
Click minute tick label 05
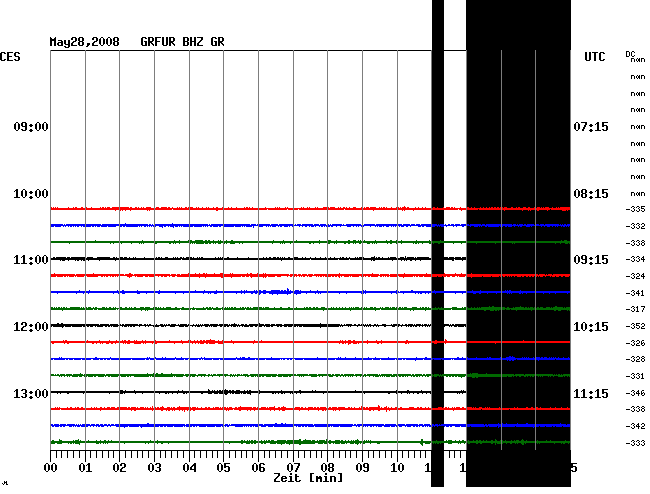pos(223,468)
